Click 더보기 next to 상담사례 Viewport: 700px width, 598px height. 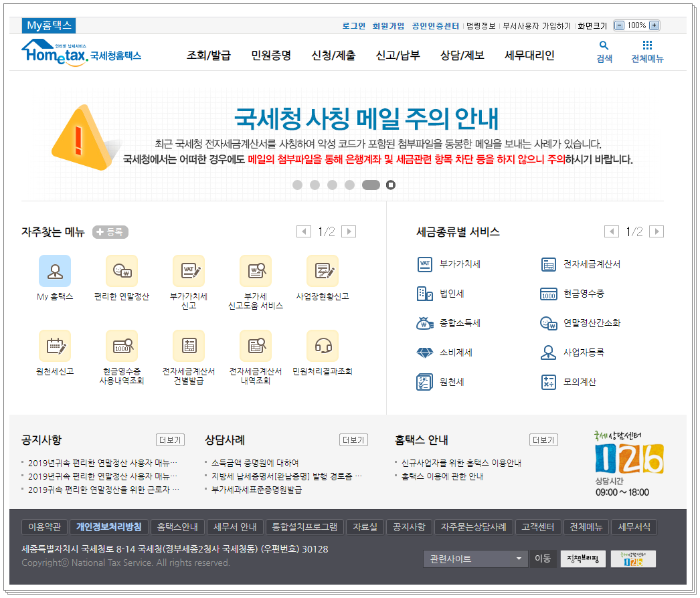click(x=353, y=440)
